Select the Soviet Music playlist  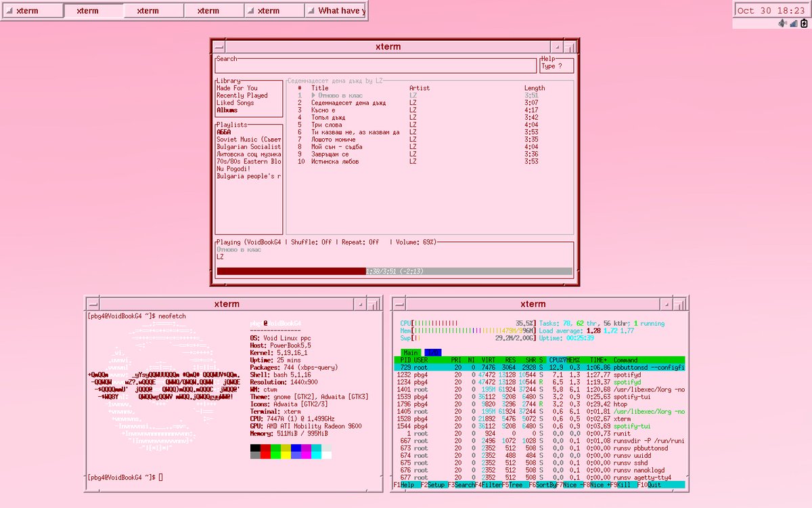pyautogui.click(x=248, y=140)
